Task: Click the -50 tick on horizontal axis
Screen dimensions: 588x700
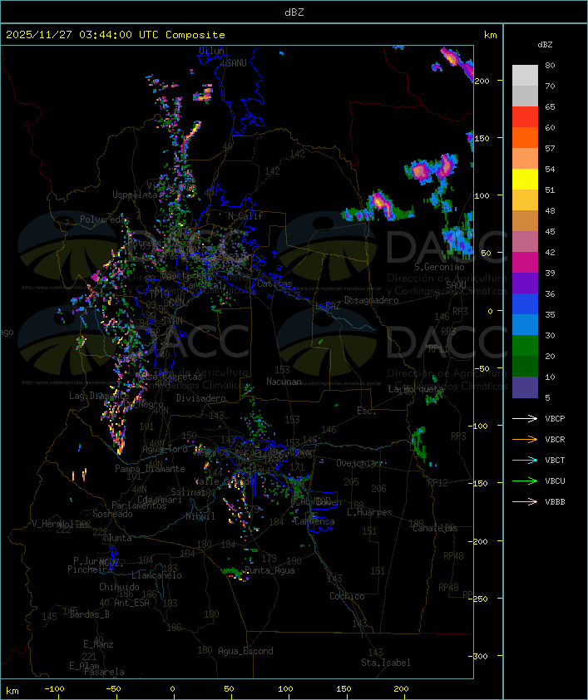Action: [113, 689]
